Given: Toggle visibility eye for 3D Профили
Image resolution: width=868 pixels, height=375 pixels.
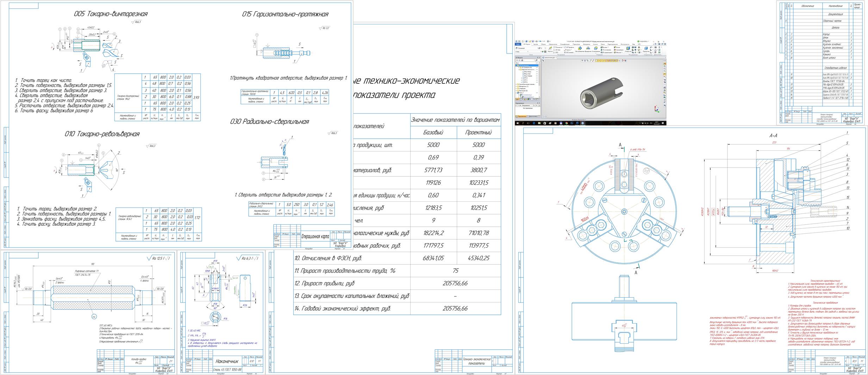Looking at the screenshot, I should coord(537,68).
